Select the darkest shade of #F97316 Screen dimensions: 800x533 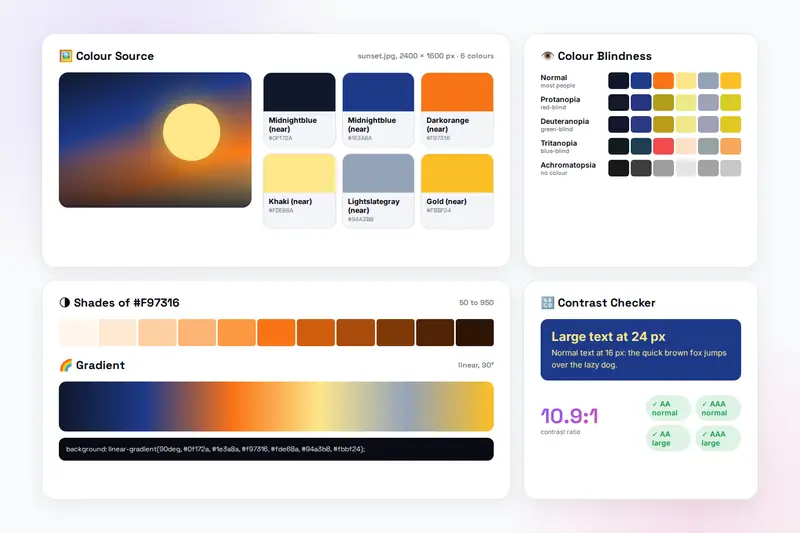pyautogui.click(x=474, y=333)
